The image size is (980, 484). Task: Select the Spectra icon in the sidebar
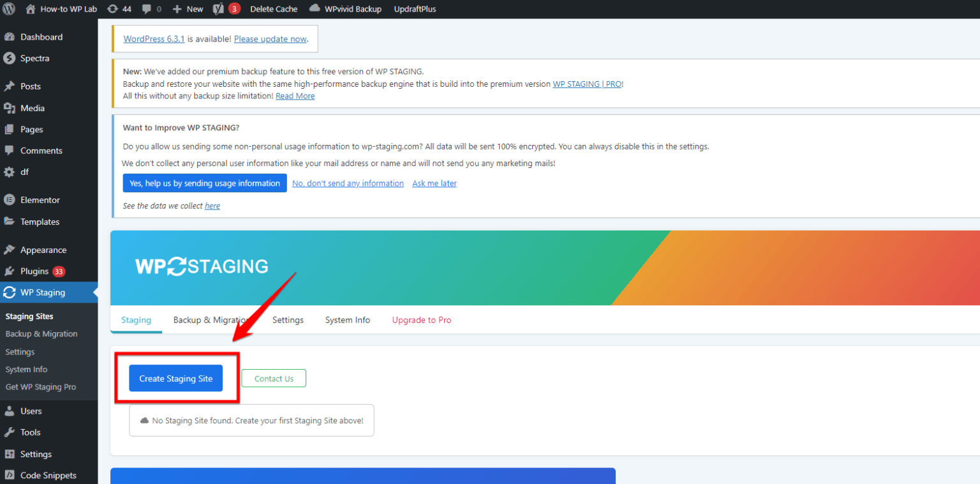[x=9, y=58]
